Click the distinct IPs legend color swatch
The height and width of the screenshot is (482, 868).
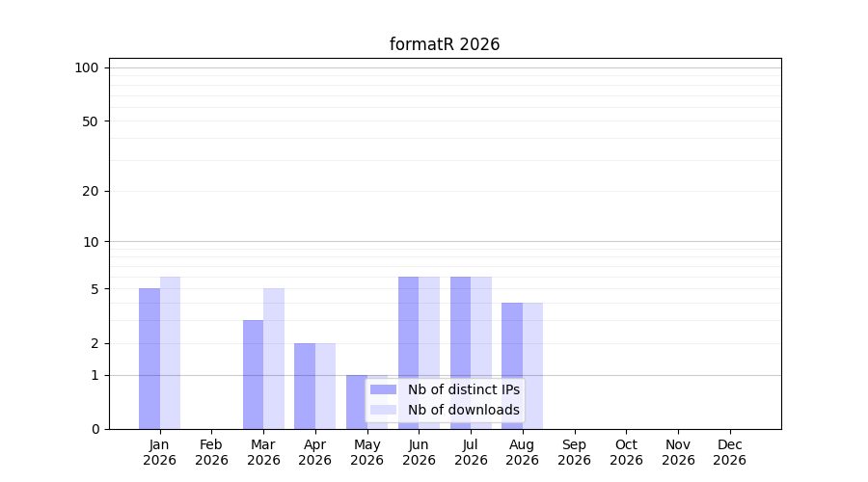coord(383,389)
